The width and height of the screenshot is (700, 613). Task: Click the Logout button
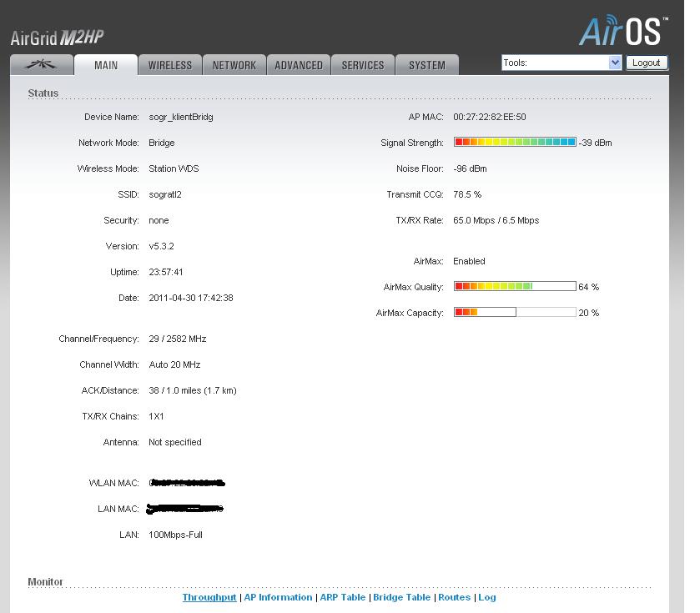[x=647, y=63]
